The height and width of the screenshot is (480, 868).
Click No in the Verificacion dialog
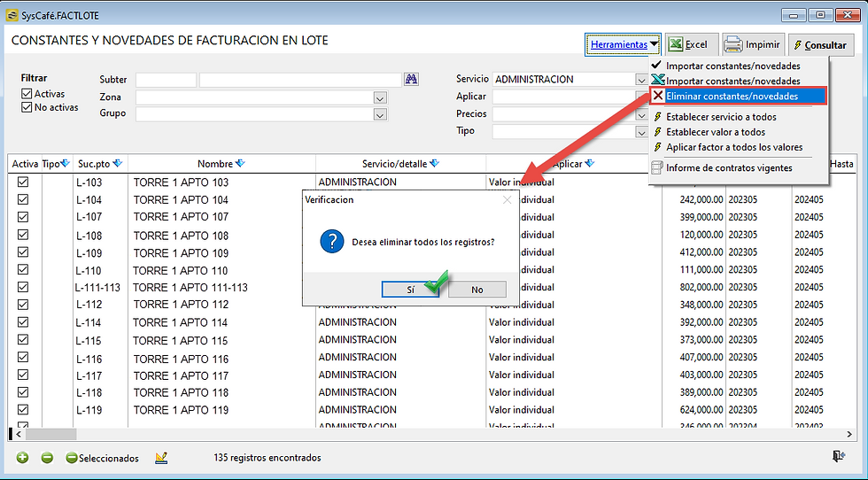click(477, 289)
